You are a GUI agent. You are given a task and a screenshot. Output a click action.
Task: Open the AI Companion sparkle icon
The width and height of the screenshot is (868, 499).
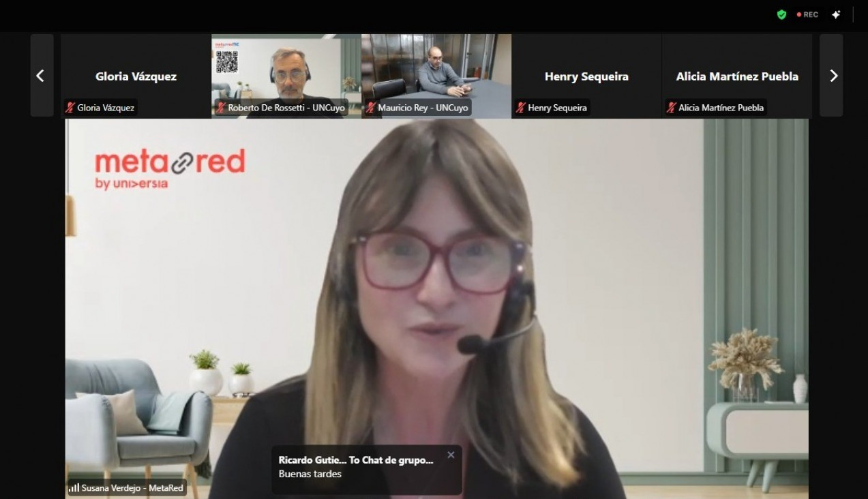click(836, 14)
